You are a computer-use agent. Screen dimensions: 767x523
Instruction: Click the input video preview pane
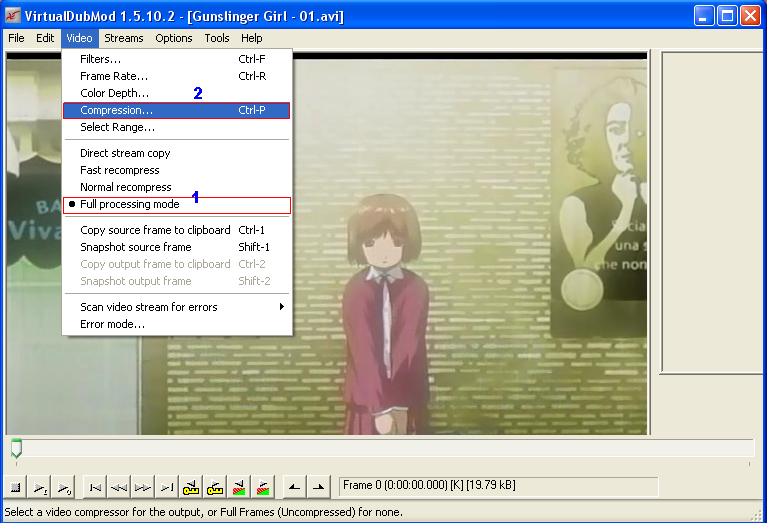tap(326, 243)
